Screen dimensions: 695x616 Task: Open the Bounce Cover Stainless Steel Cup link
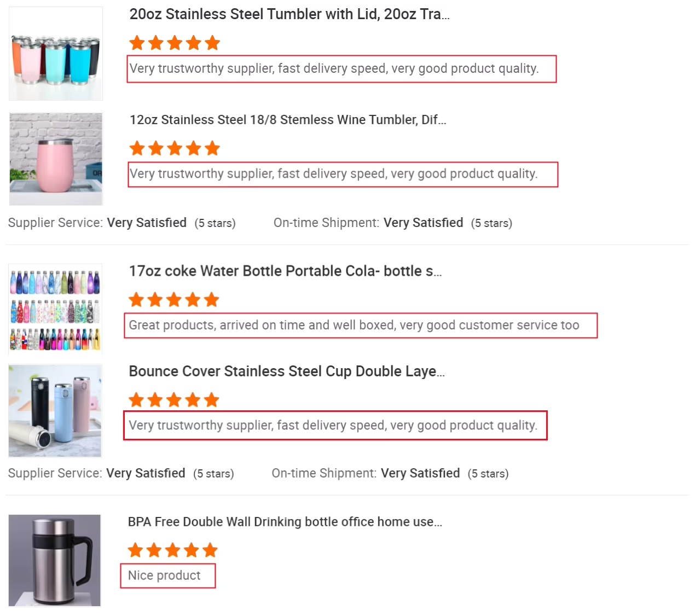[287, 371]
